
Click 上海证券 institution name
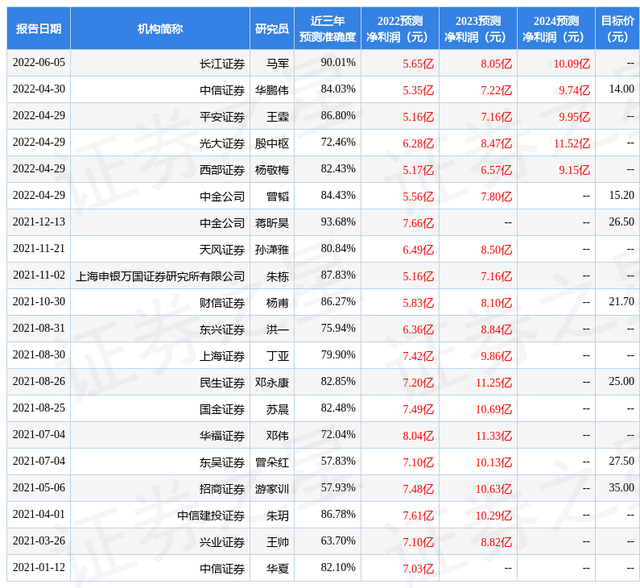click(x=222, y=356)
